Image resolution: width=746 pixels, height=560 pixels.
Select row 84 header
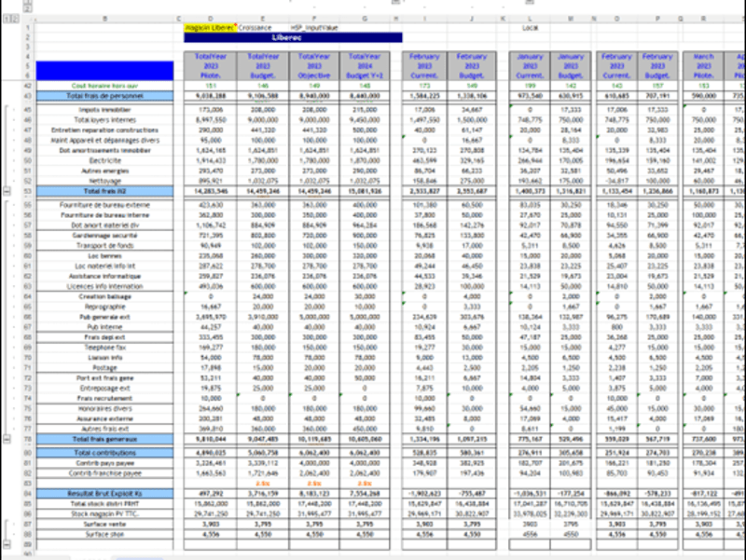coord(28,494)
